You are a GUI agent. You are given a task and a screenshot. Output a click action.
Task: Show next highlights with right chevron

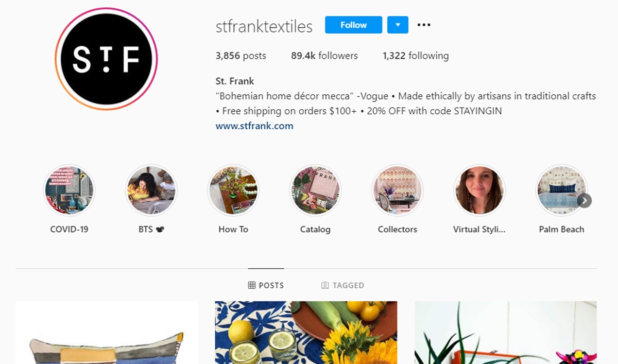coord(584,200)
